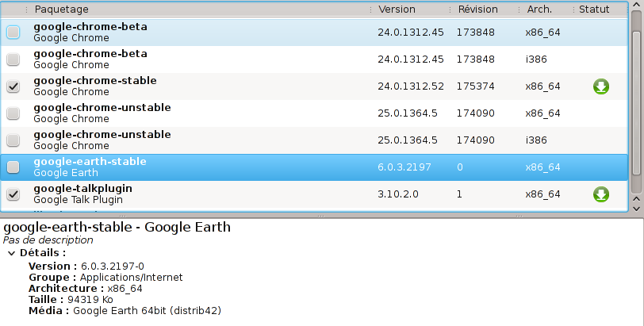Click the google-earth-stable - Google Earth heading

[117, 227]
